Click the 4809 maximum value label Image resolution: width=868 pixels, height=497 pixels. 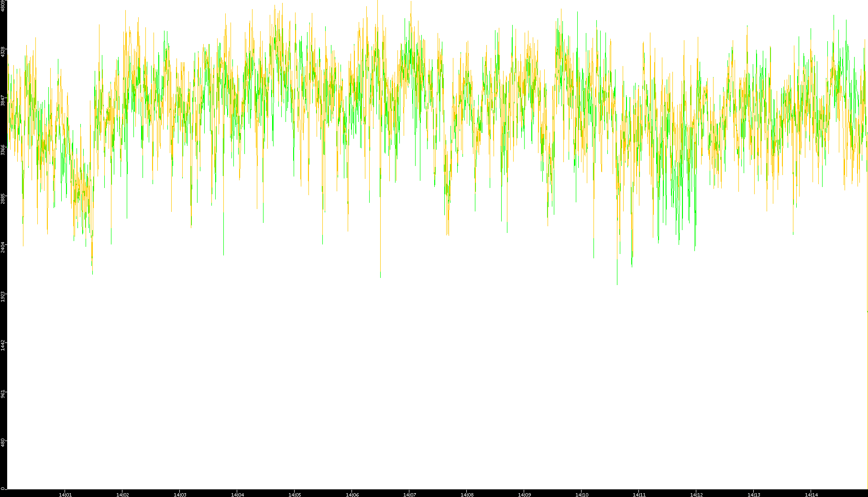3,6
